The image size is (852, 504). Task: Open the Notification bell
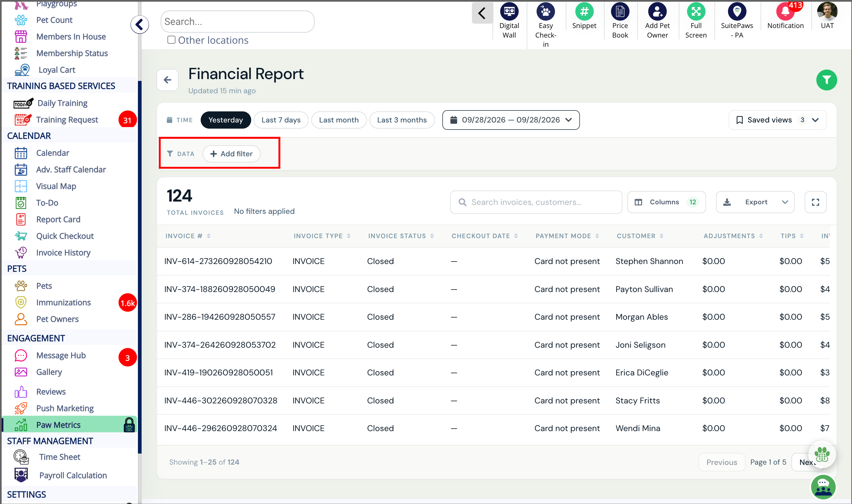coord(785,12)
